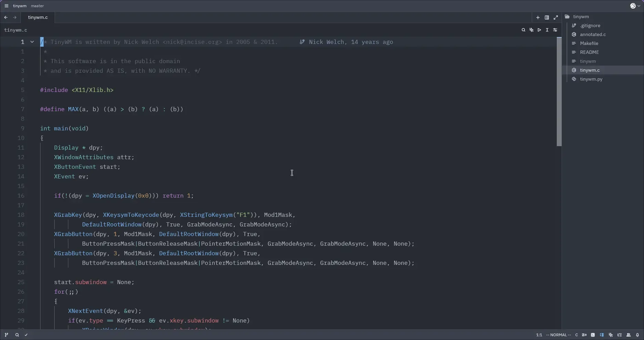Click line number 25 in gutter
This screenshot has width=644, height=340.
[x=21, y=282]
